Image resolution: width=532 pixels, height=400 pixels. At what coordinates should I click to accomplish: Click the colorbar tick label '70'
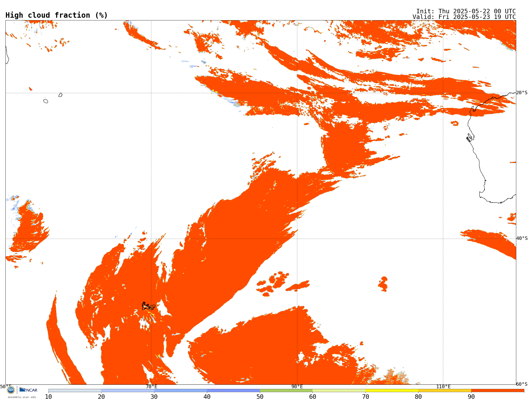tap(366, 397)
